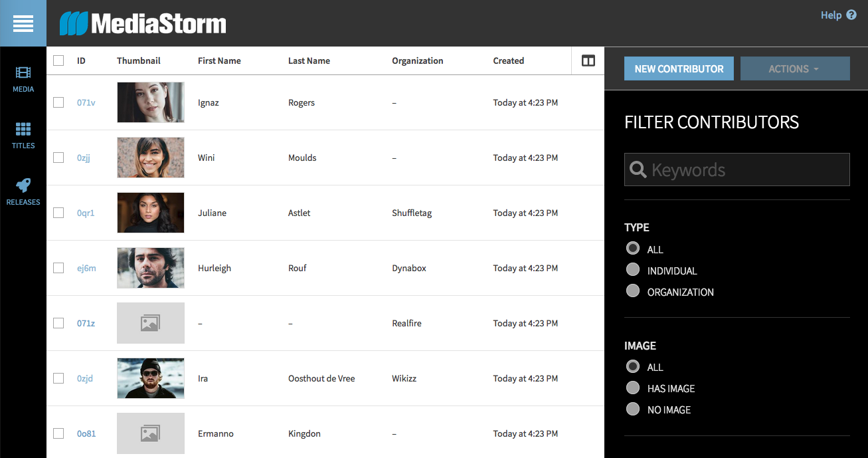The width and height of the screenshot is (868, 458).
Task: Select the NO IMAGE filter
Action: (633, 409)
